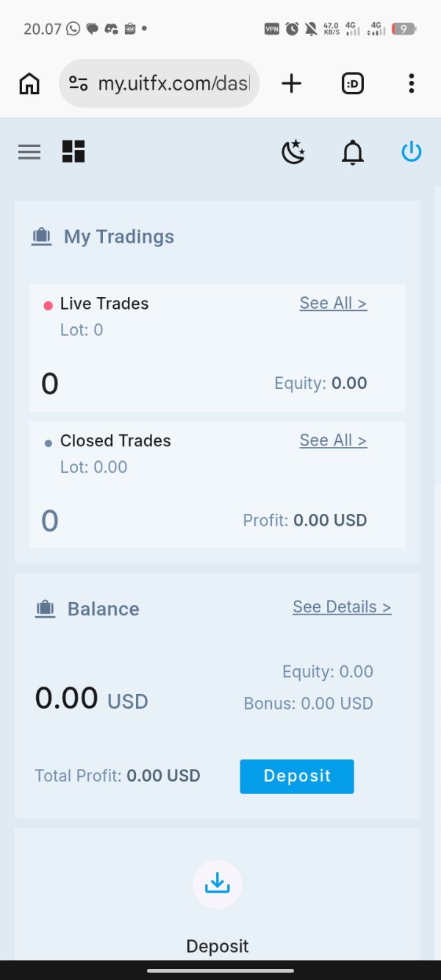Focus the my.uitfx.com address field
Viewport: 441px width, 980px height.
coord(173,84)
